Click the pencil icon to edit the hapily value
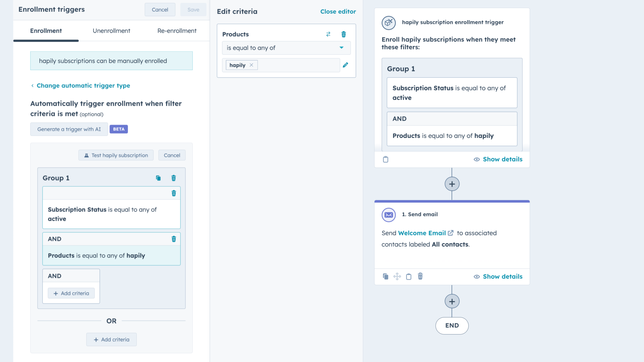 tap(345, 65)
